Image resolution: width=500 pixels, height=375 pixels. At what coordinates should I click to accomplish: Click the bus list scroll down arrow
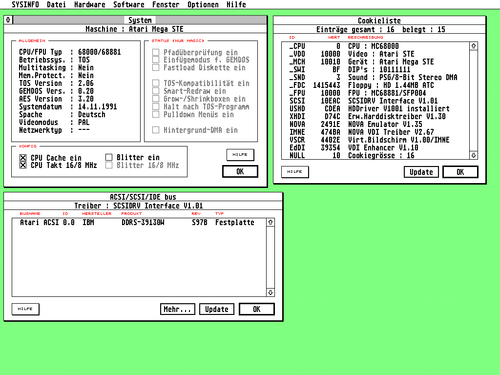click(270, 292)
